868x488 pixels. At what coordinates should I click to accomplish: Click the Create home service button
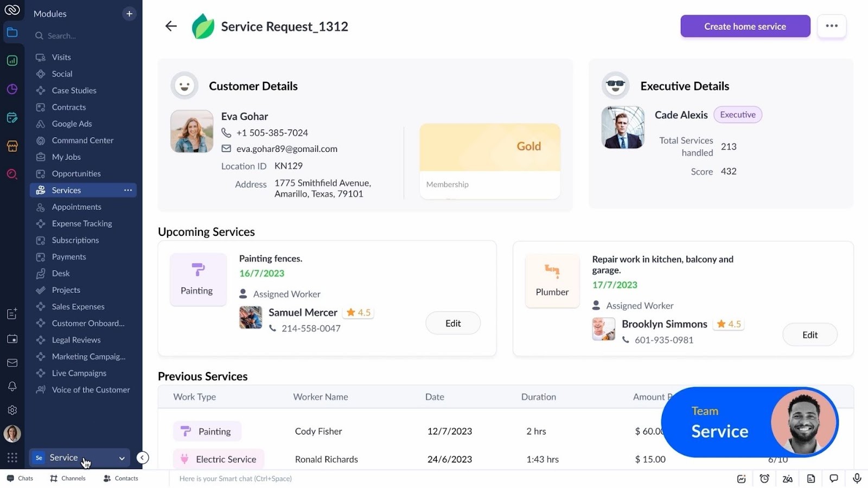[745, 26]
